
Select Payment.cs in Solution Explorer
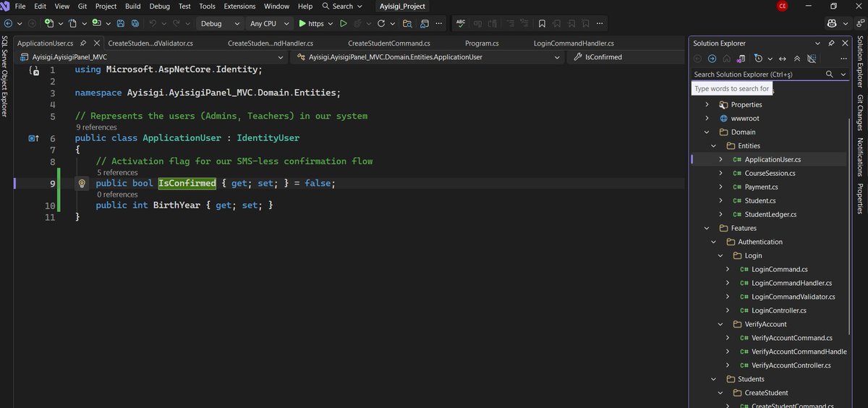[762, 187]
